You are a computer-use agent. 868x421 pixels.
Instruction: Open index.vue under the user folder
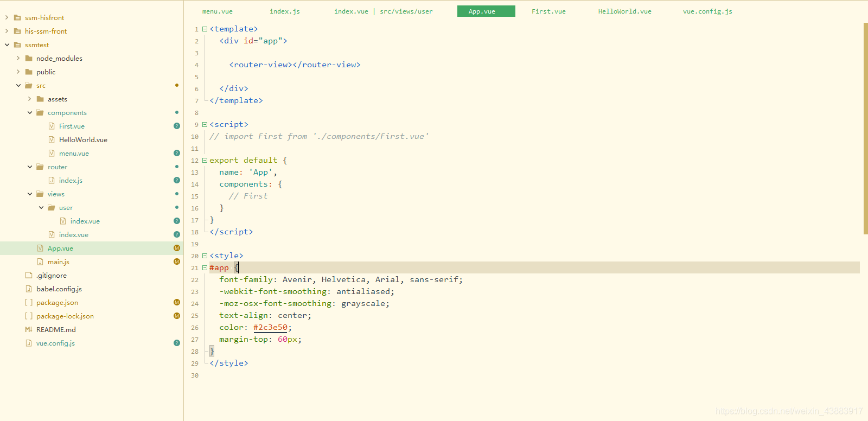(85, 221)
